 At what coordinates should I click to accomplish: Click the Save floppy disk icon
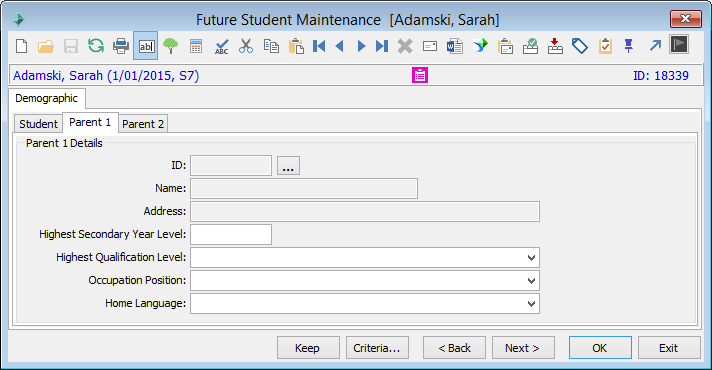click(x=71, y=46)
